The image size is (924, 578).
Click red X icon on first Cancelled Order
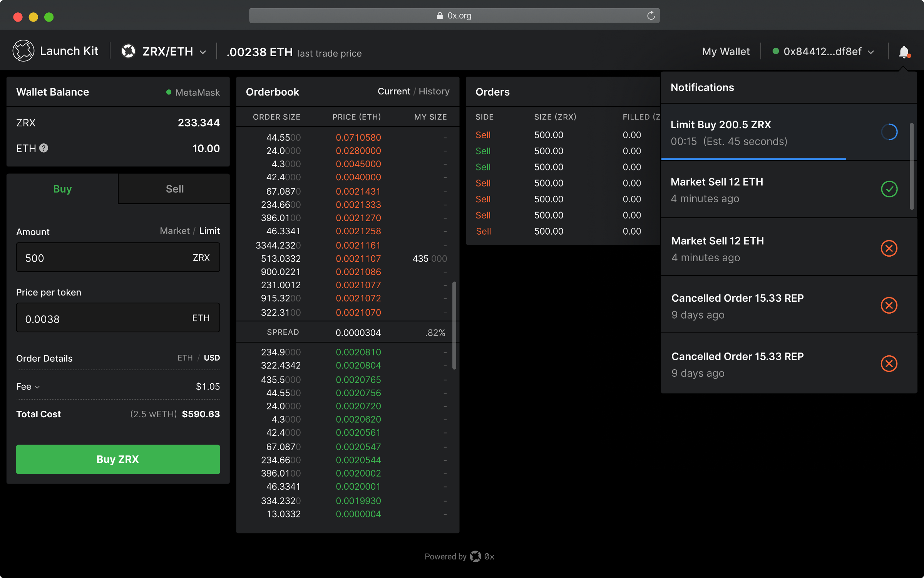click(x=889, y=306)
